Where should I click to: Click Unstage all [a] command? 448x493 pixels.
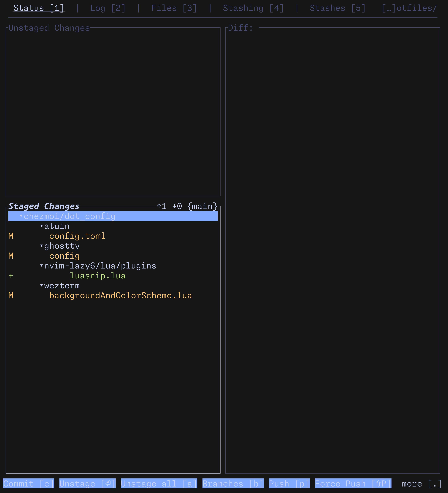tap(159, 483)
